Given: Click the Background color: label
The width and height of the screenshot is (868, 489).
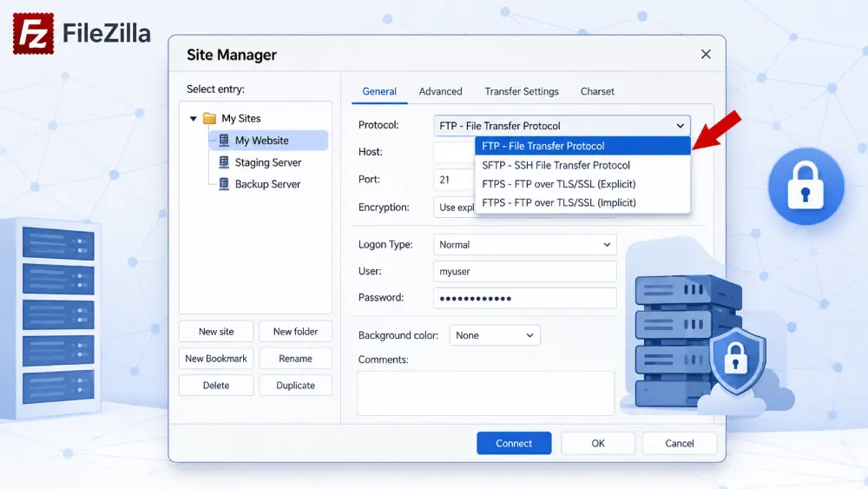Looking at the screenshot, I should (398, 335).
